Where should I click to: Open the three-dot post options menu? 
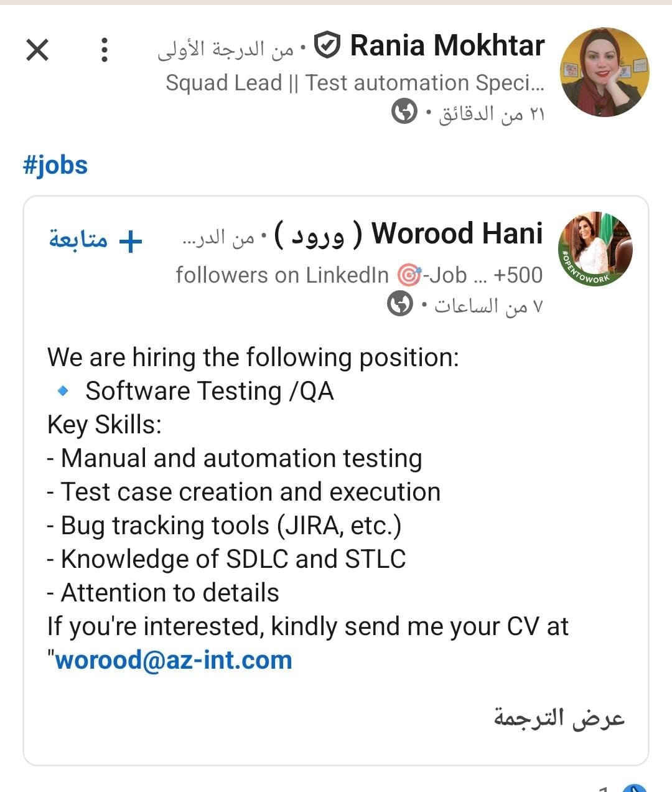(105, 50)
